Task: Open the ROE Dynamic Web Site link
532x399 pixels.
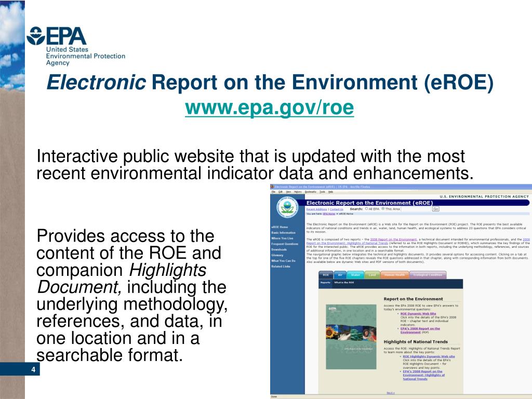Action: pos(418,314)
